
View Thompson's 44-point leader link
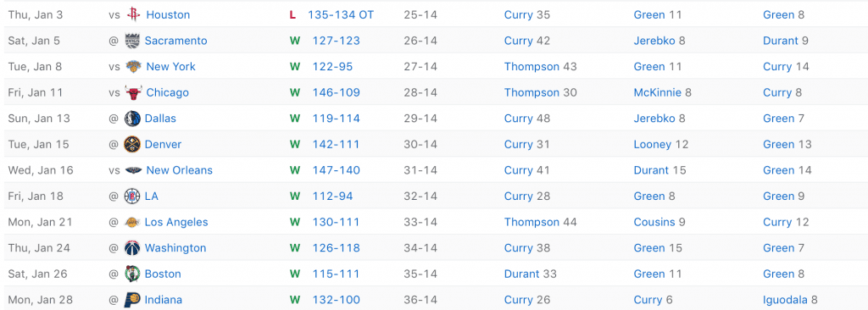(x=531, y=223)
